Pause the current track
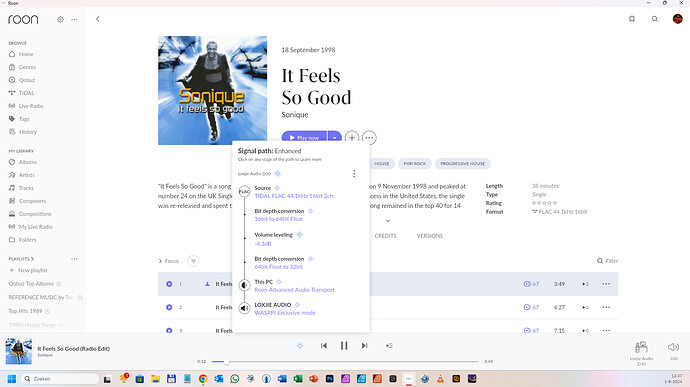The width and height of the screenshot is (690, 387). (x=344, y=346)
